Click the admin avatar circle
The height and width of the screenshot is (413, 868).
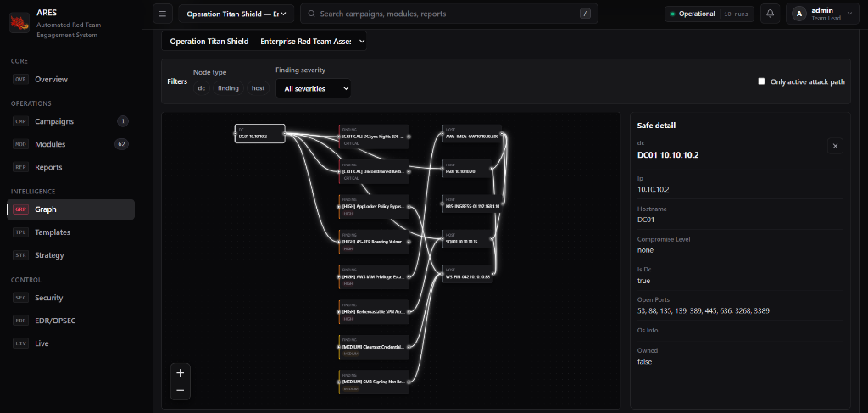pyautogui.click(x=798, y=14)
